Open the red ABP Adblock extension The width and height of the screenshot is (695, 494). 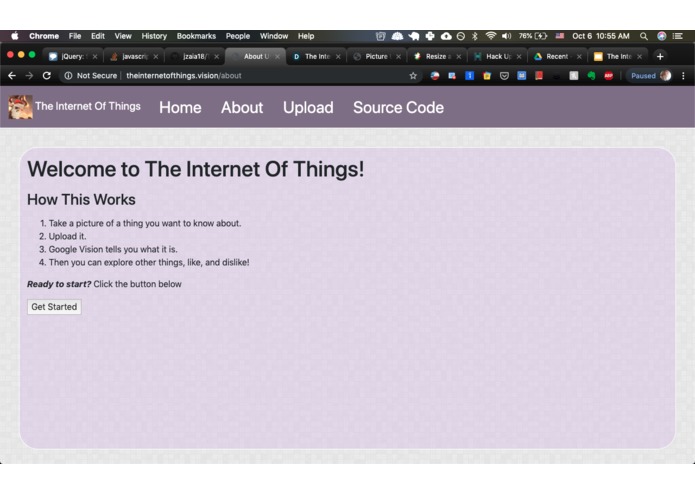pyautogui.click(x=609, y=76)
